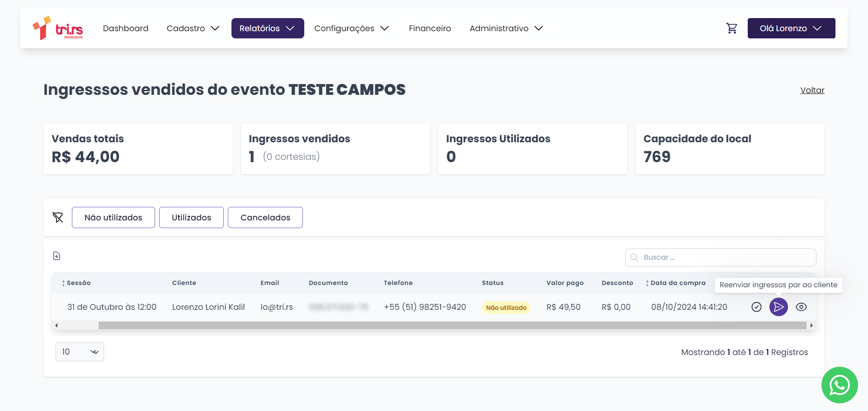Go to Dashboard
868x411 pixels.
point(126,28)
